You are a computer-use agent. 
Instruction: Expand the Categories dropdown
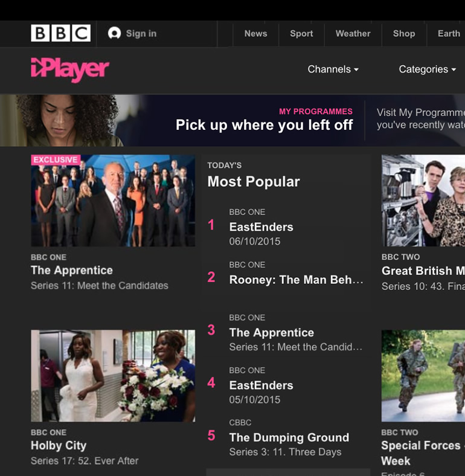[x=428, y=69]
